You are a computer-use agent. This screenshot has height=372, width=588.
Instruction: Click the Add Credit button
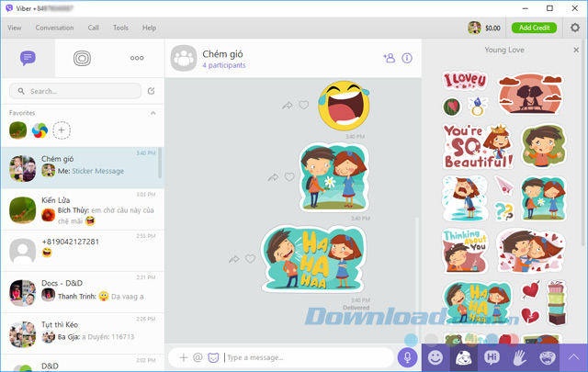coord(535,28)
